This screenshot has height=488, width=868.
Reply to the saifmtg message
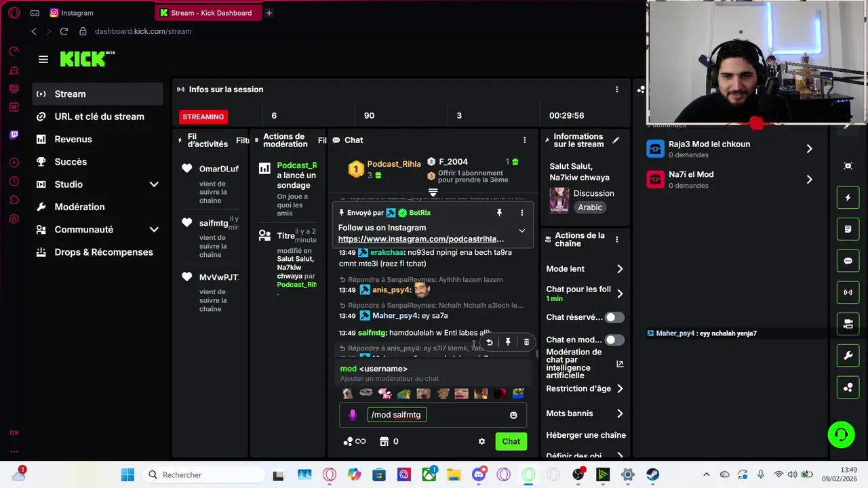pos(489,342)
